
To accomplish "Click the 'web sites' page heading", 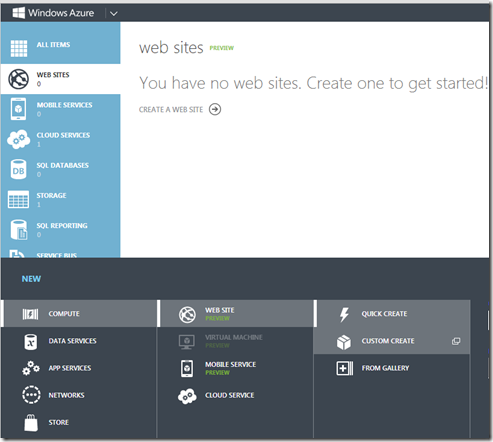I will click(171, 48).
